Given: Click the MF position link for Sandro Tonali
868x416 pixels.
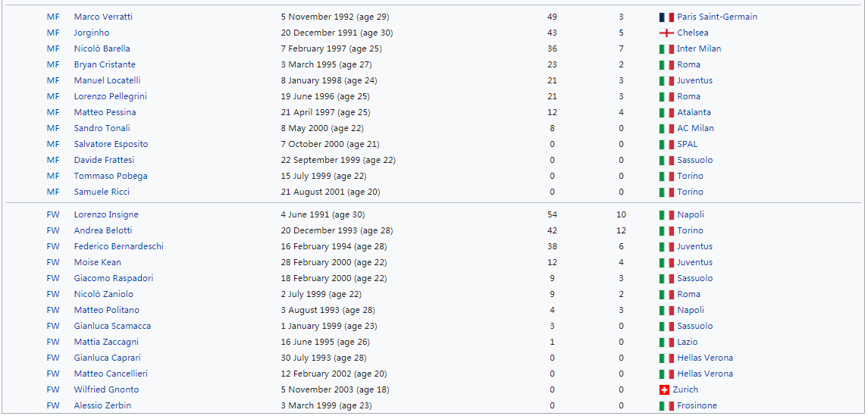Looking at the screenshot, I should coord(53,128).
